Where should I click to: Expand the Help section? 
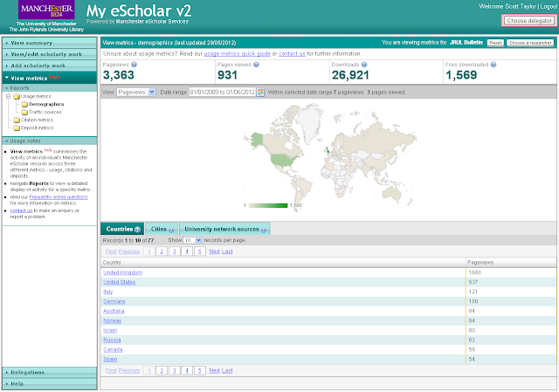click(49, 384)
